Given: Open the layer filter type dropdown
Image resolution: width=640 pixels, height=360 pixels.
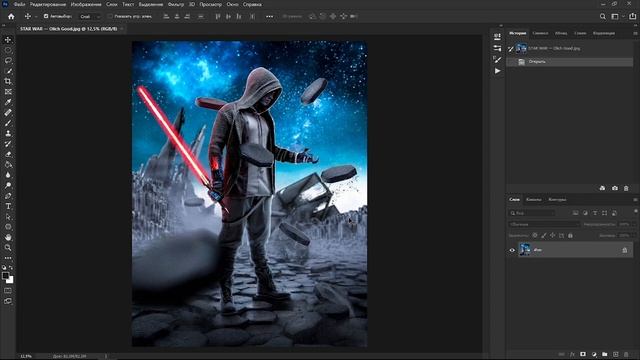Looking at the screenshot, I should (532, 213).
